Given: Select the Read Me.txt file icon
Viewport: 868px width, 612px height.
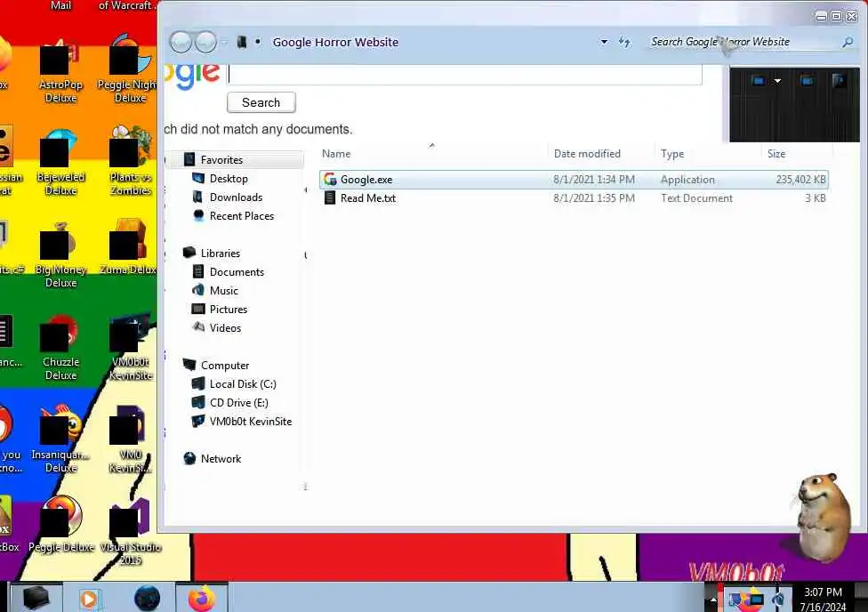Looking at the screenshot, I should coord(329,197).
